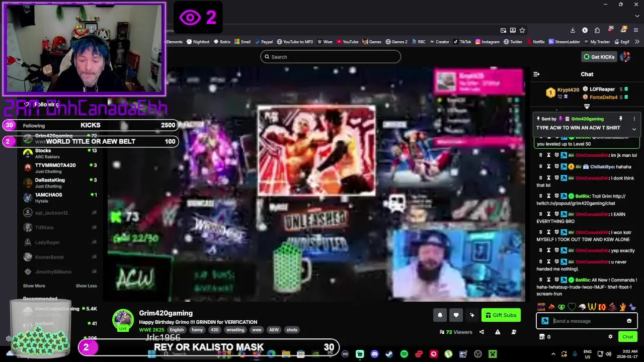The height and width of the screenshot is (362, 644).
Task: Click the Gift Subs button
Action: pos(501,315)
